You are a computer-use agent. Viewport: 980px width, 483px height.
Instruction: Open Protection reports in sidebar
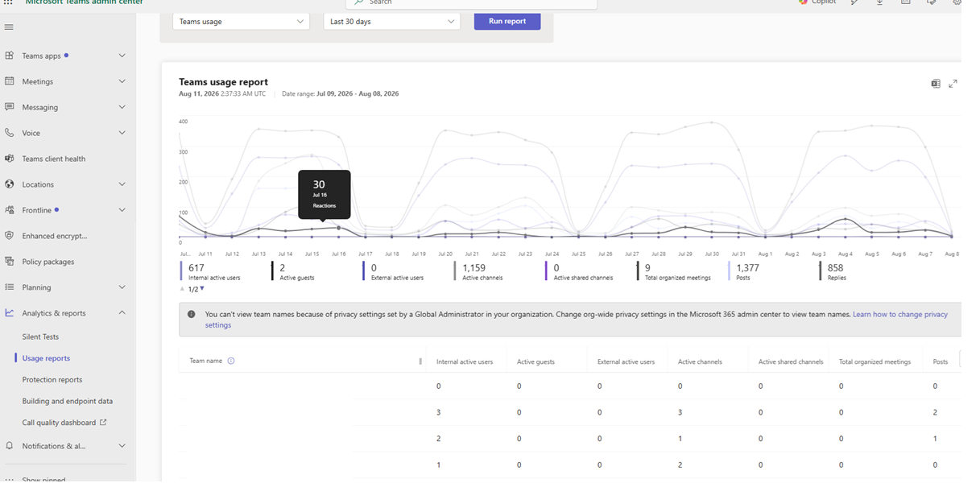coord(52,379)
